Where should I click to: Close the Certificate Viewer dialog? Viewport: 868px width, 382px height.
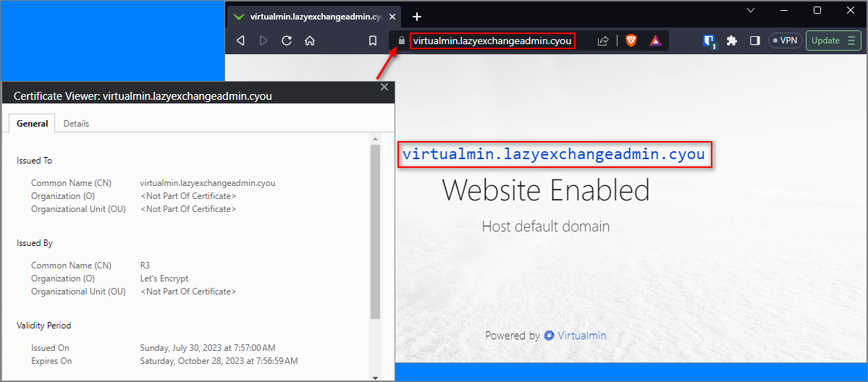click(384, 87)
